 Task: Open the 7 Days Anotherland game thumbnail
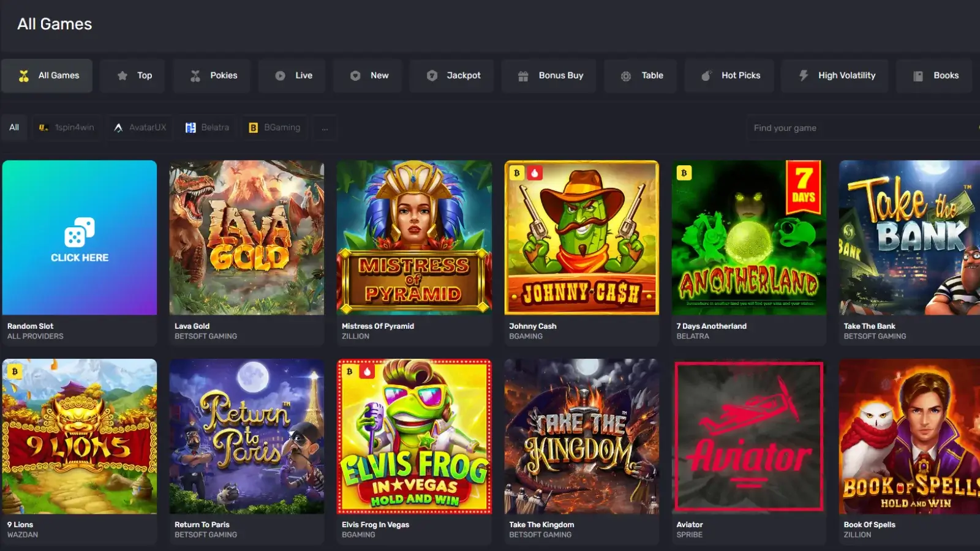click(749, 238)
